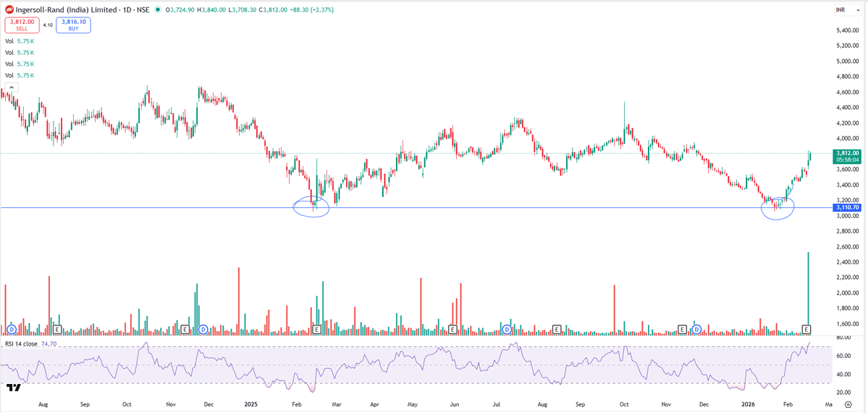Click the RSI 14 close indicator legend

click(21, 343)
